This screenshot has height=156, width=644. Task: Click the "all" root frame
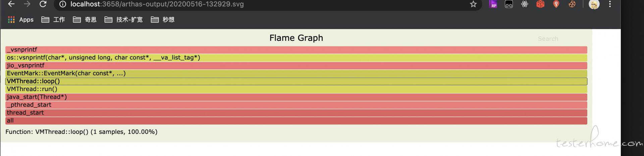(296, 121)
